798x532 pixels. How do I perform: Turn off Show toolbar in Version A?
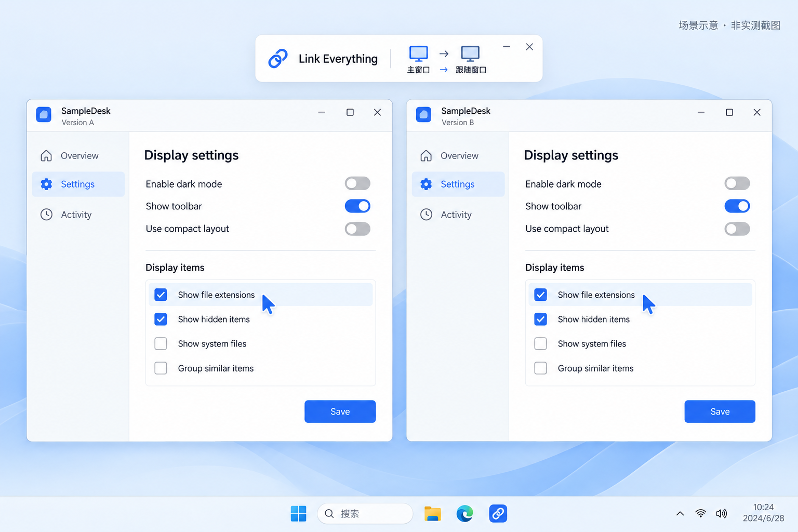(357, 206)
